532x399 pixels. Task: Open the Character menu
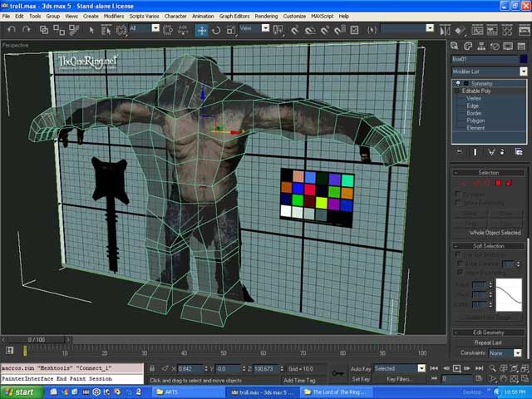click(175, 17)
